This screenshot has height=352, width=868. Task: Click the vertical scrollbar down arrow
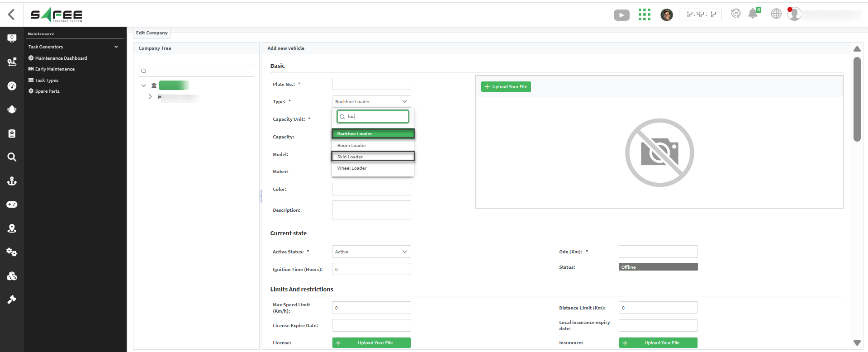click(857, 343)
